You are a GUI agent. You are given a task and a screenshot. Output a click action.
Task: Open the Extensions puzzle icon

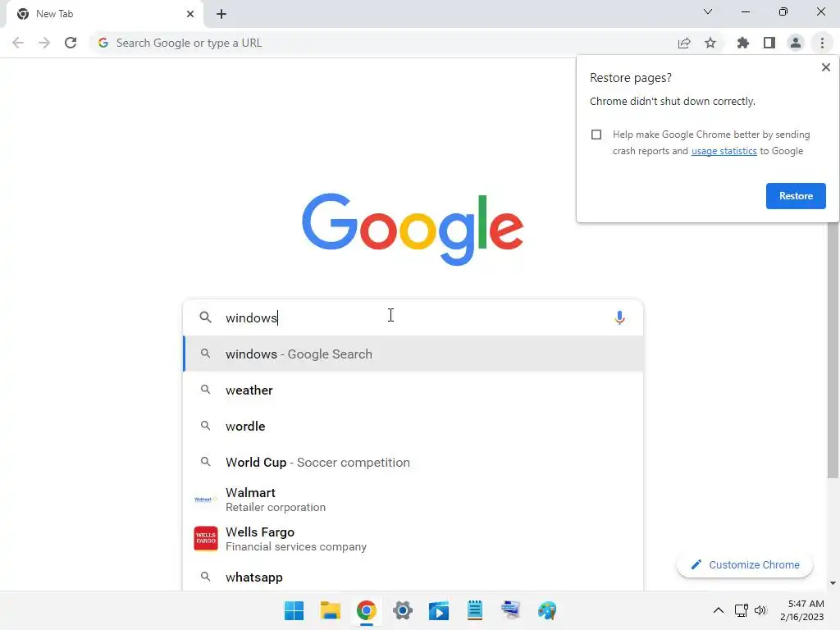tap(742, 43)
